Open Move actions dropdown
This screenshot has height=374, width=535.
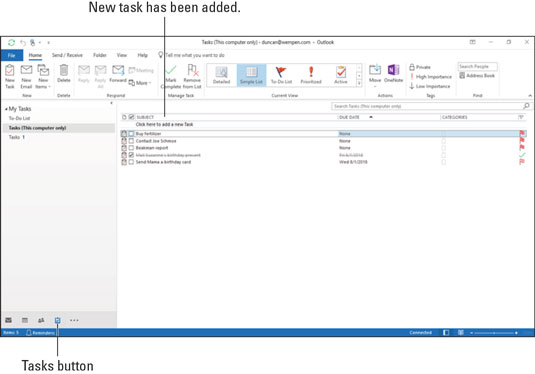point(375,76)
